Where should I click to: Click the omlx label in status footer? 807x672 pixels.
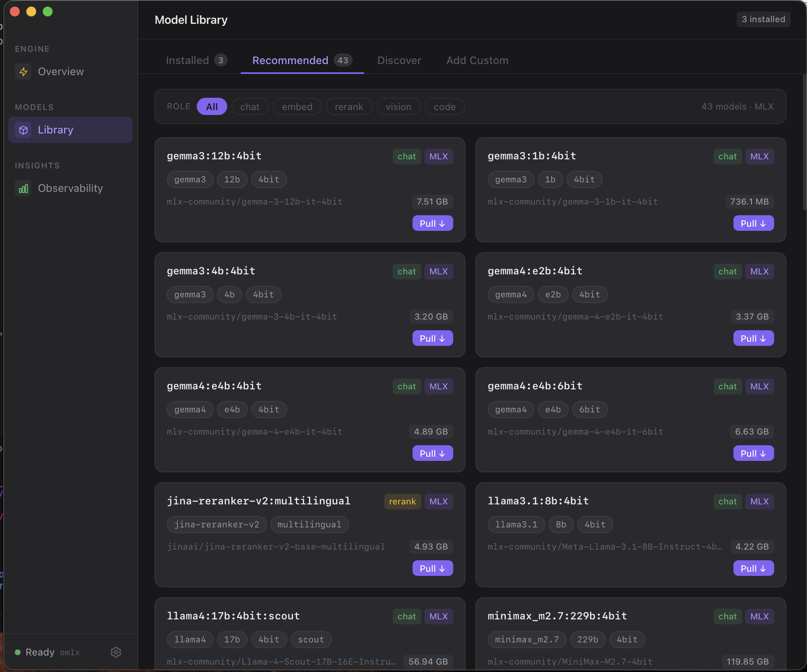click(x=70, y=652)
